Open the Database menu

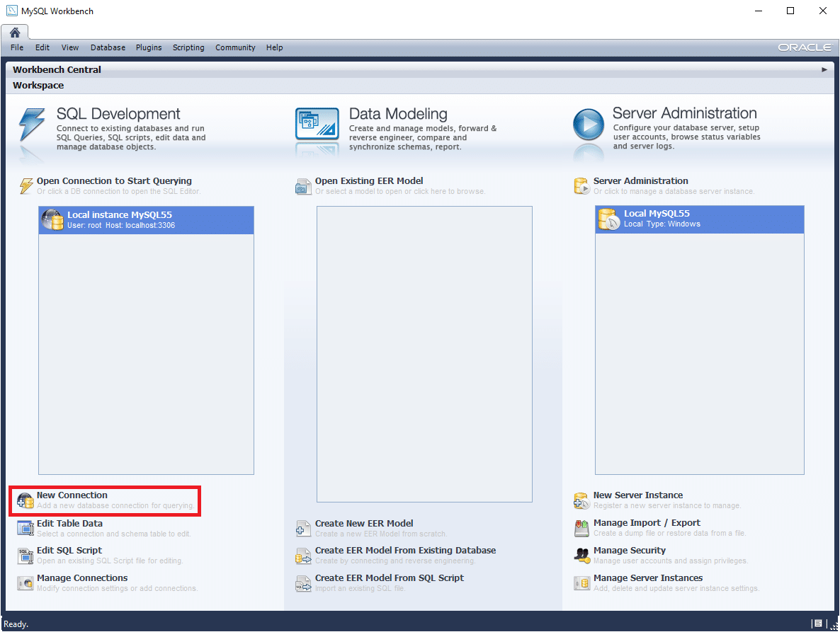click(x=108, y=47)
